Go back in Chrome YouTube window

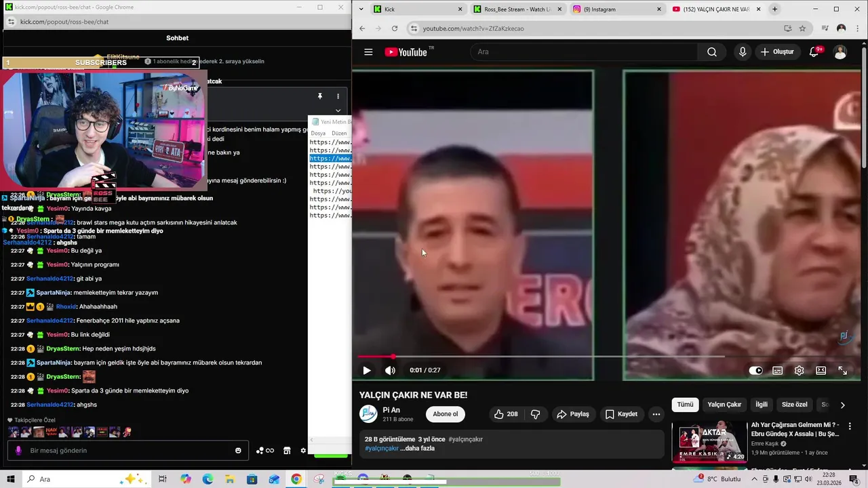click(362, 28)
